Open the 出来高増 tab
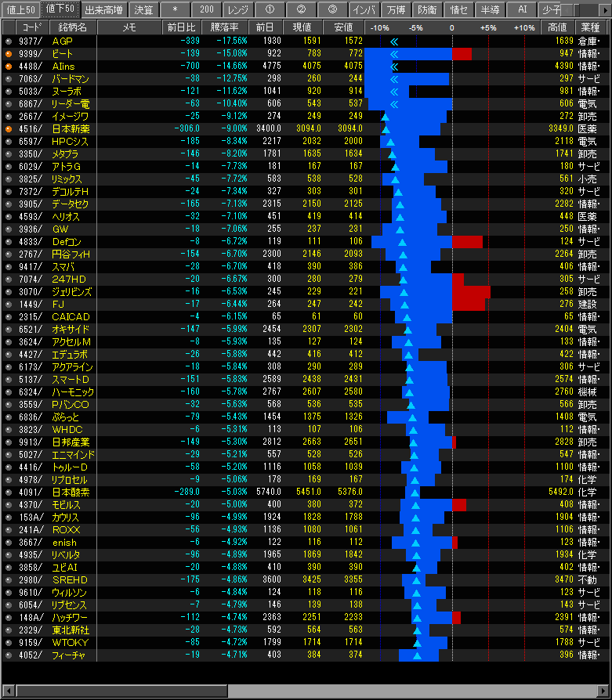The width and height of the screenshot is (612, 700). pyautogui.click(x=103, y=9)
